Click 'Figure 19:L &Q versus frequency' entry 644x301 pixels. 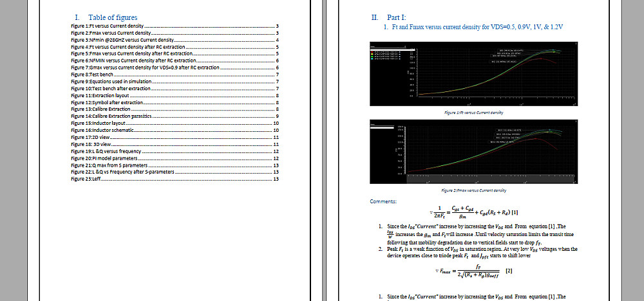click(175, 151)
